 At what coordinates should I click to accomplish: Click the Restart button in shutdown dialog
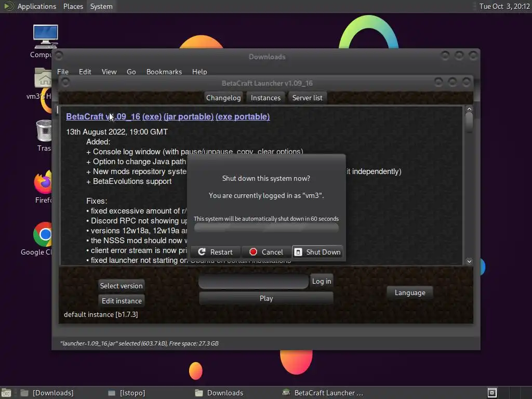point(216,252)
